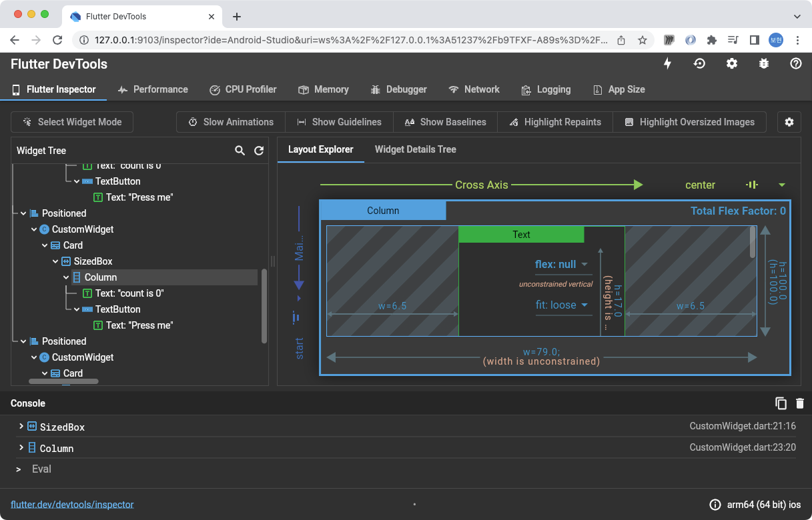The image size is (812, 520).
Task: Click the share page icon in address bar
Action: point(621,40)
